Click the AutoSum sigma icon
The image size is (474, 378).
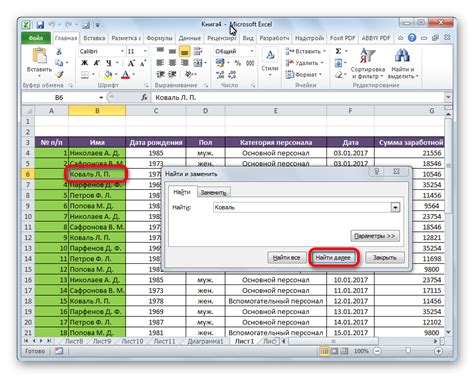pos(338,51)
